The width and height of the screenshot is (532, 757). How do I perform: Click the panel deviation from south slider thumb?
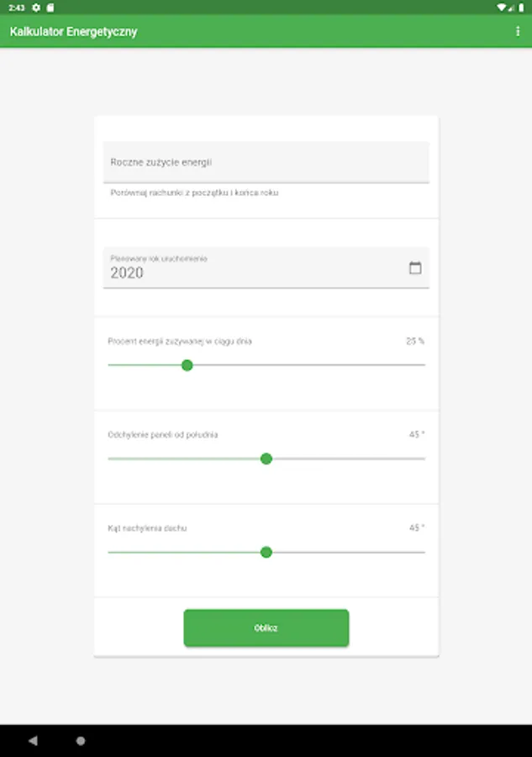[x=266, y=458]
